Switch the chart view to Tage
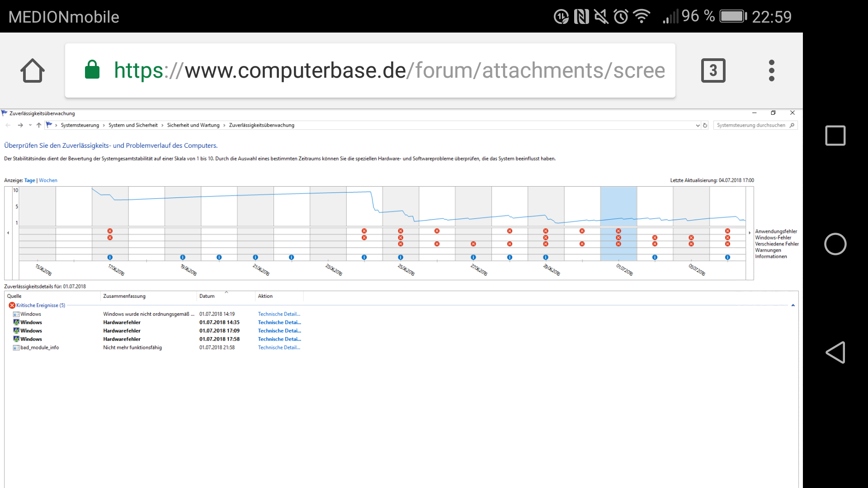This screenshot has height=488, width=868. point(29,180)
